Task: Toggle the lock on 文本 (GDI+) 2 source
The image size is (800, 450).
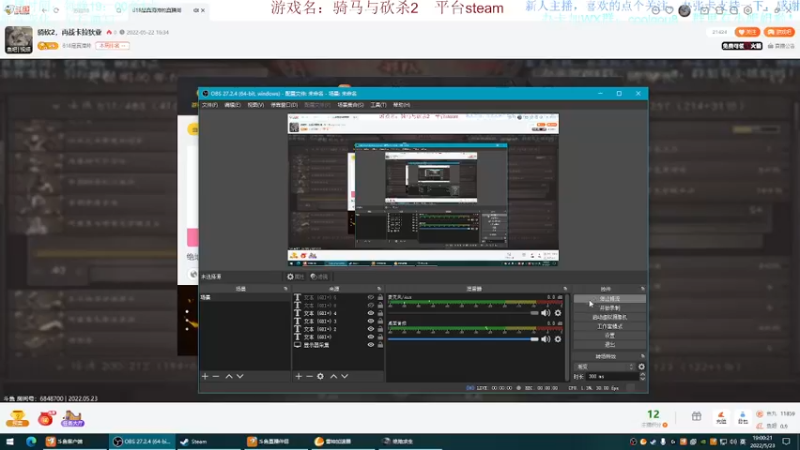Action: (x=380, y=329)
